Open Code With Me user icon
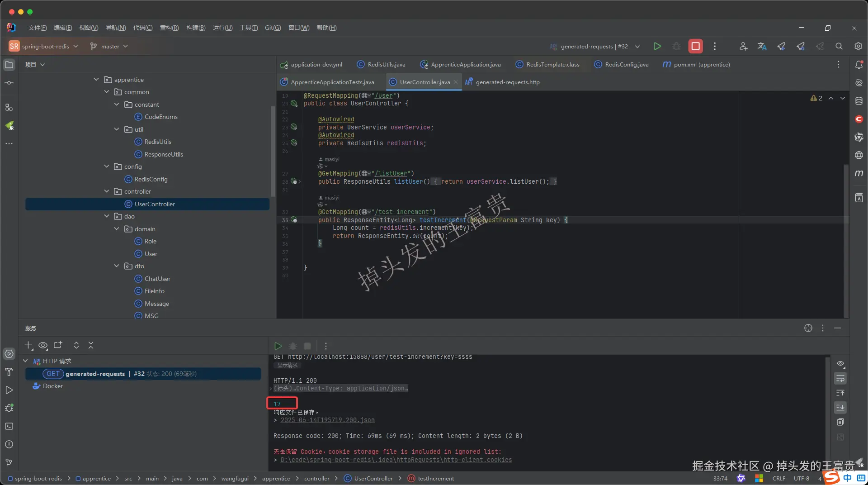The image size is (868, 485). click(743, 46)
